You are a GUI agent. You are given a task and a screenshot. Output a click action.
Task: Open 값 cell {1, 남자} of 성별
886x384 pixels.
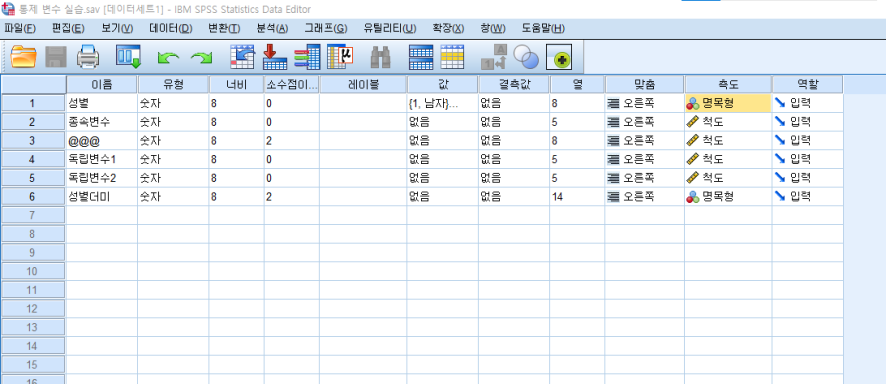pyautogui.click(x=442, y=103)
